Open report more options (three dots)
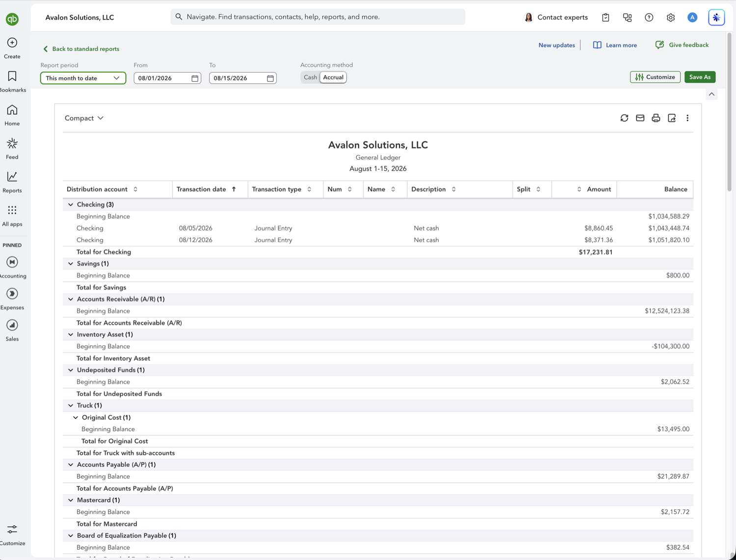 pyautogui.click(x=687, y=118)
